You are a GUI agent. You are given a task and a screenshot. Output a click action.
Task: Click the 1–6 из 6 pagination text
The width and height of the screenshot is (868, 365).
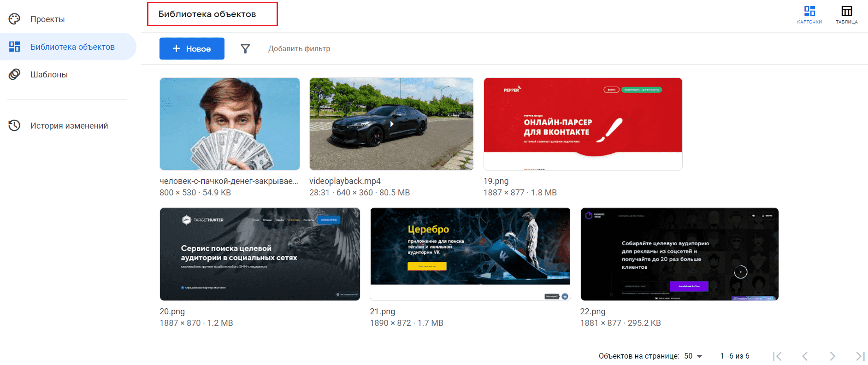point(735,356)
